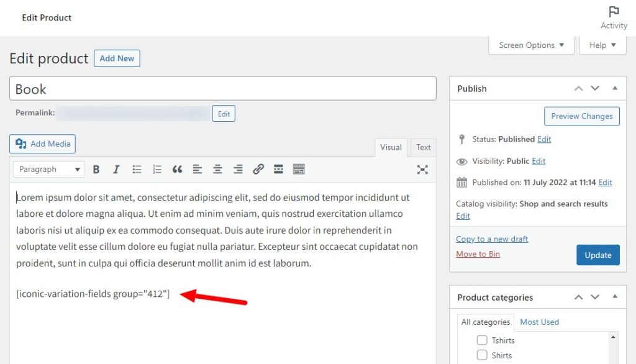Collapse the Publish panel
Viewport: 636px width, 364px height.
coord(616,88)
